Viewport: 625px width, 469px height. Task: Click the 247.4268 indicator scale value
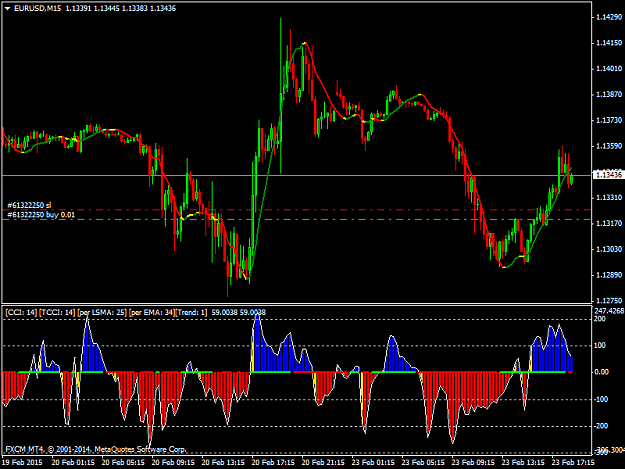click(x=609, y=311)
